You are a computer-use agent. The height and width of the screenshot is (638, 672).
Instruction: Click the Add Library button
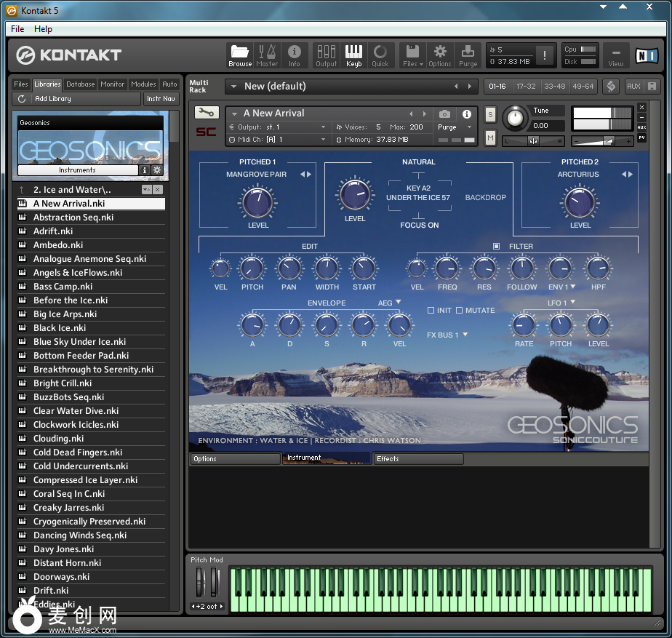(x=52, y=99)
